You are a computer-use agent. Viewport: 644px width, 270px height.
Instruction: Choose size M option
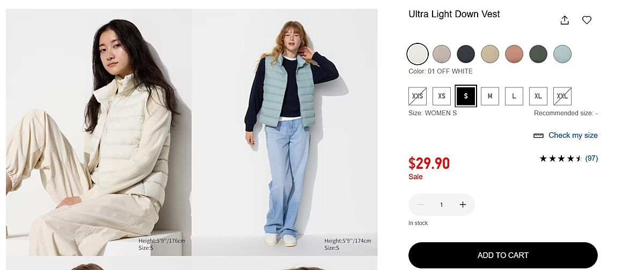click(x=490, y=96)
